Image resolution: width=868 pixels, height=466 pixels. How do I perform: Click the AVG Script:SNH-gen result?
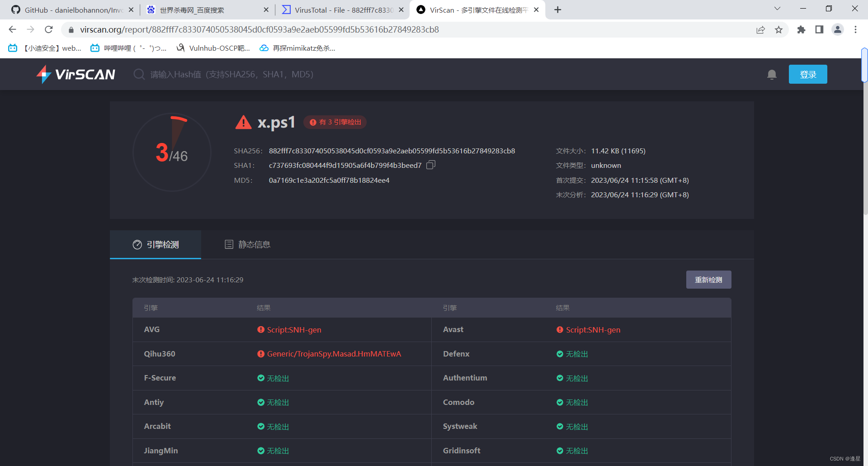pos(289,330)
